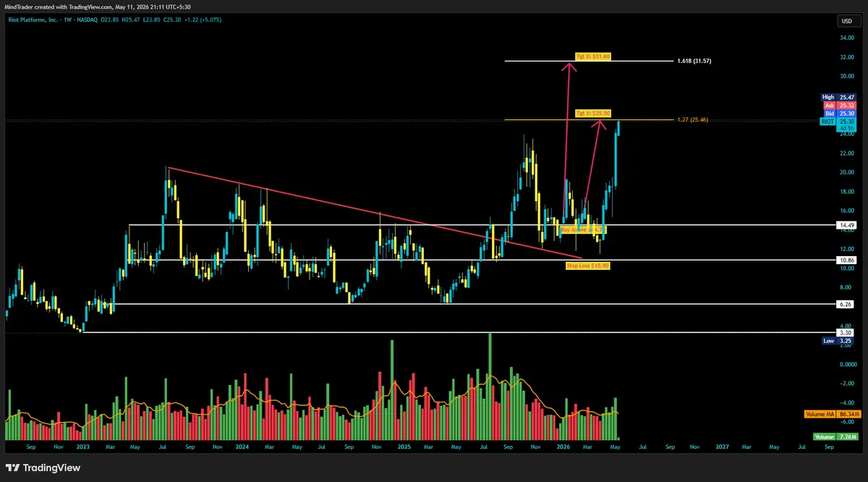Click the Riot Platforms, Inc. symbol title
This screenshot has width=868, height=482.
pyautogui.click(x=35, y=20)
